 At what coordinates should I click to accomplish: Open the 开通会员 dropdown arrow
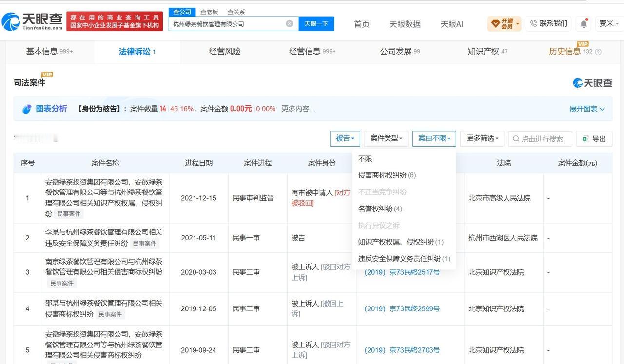click(x=517, y=23)
